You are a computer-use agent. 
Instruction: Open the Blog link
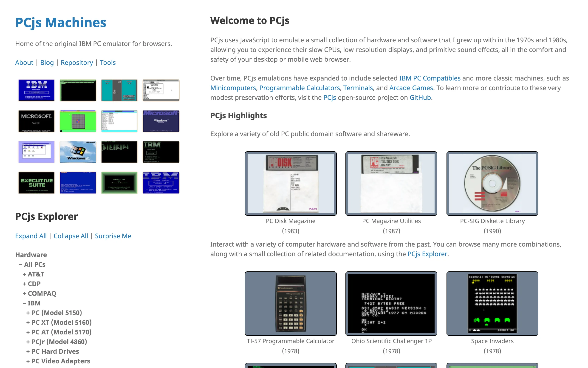[x=47, y=63]
